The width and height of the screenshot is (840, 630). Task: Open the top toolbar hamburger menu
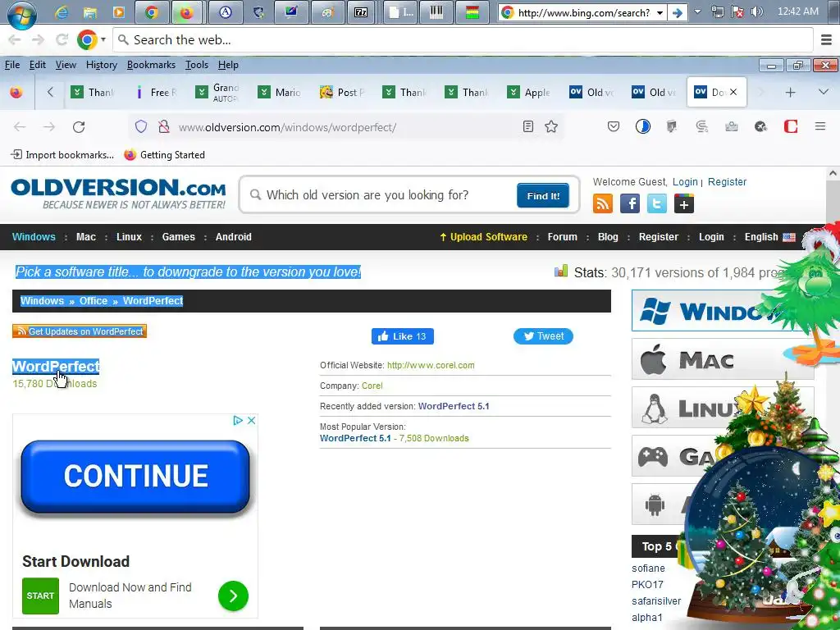click(x=826, y=39)
